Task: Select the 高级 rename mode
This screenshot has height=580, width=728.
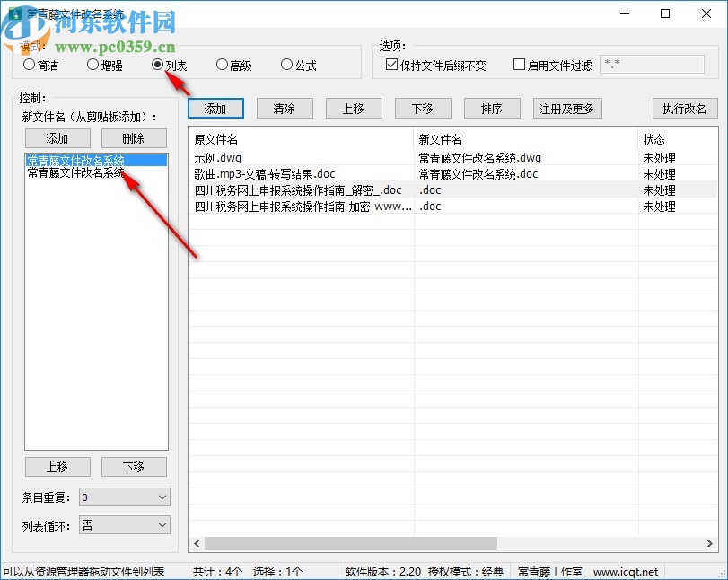Action: point(222,65)
